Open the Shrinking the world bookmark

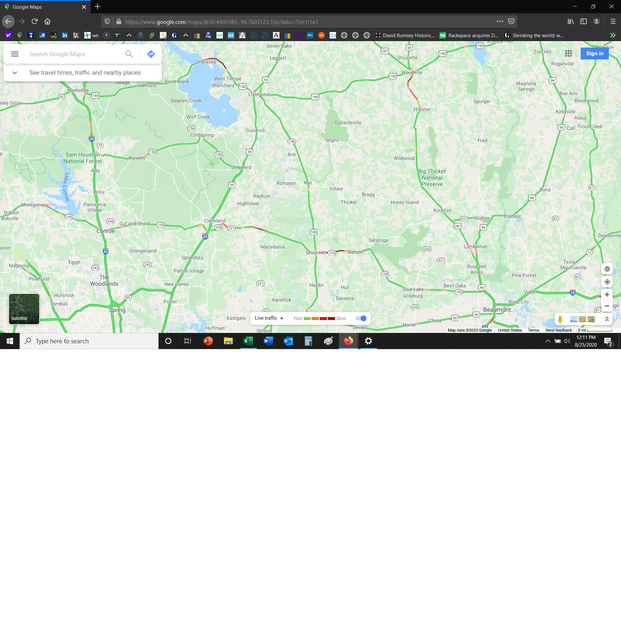click(x=534, y=36)
